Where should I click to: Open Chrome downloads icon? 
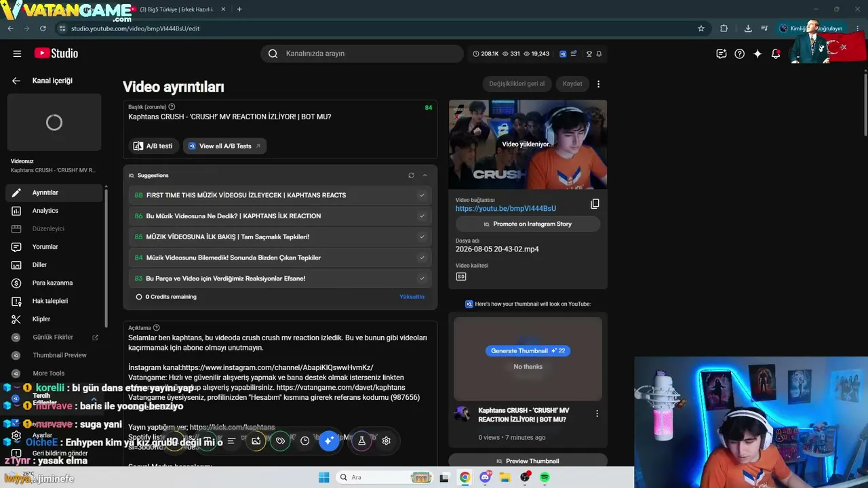(x=748, y=28)
